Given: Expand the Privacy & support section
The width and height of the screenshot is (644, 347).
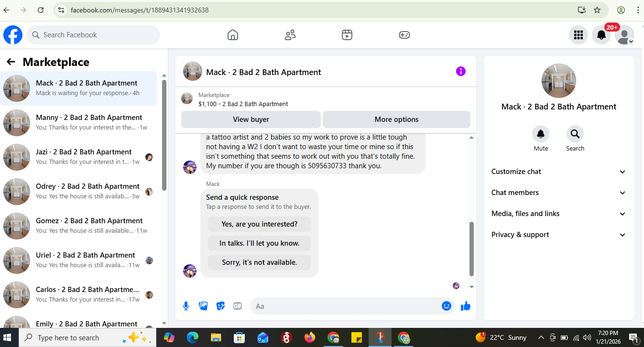Looking at the screenshot, I should [x=558, y=235].
